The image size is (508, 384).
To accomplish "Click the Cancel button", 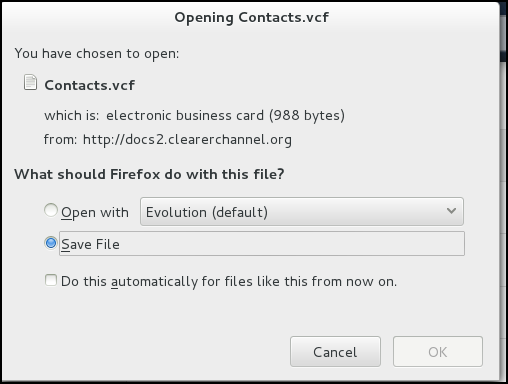I will 335,352.
